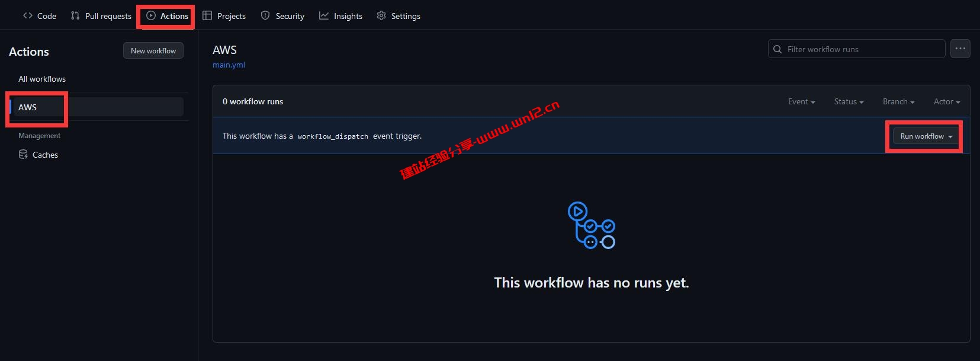
Task: Click the Code brackets icon
Action: pyautogui.click(x=28, y=16)
